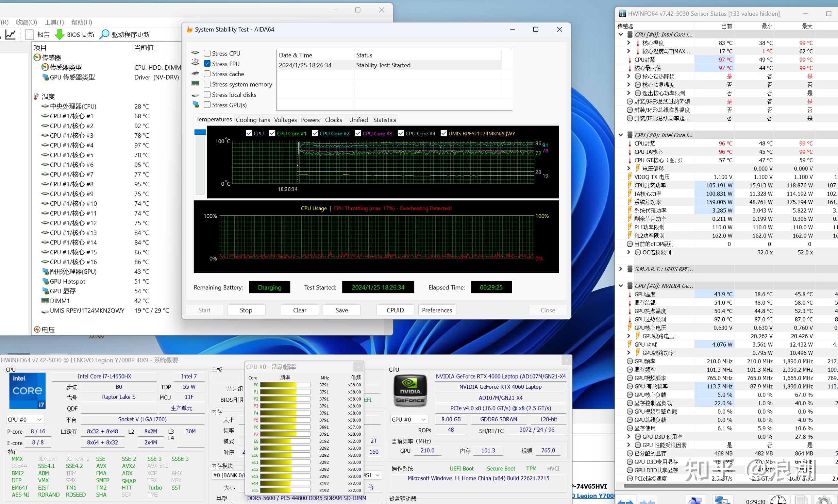The image size is (838, 504).
Task: Click the blue temperature graph scale slider
Action: [x=200, y=132]
